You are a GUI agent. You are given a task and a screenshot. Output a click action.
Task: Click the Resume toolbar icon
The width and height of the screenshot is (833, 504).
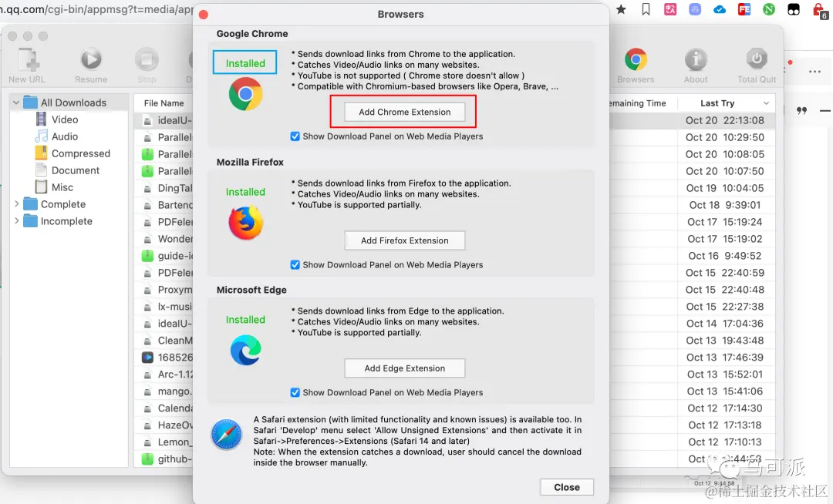(91, 59)
